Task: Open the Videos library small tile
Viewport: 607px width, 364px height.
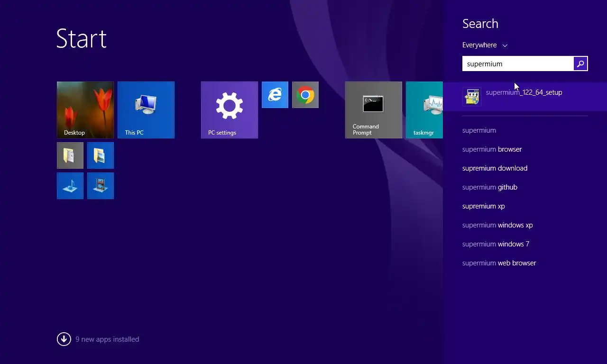Action: pos(101,186)
